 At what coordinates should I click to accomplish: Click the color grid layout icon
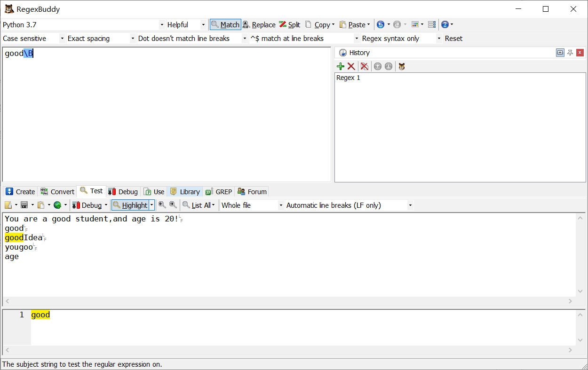[415, 24]
